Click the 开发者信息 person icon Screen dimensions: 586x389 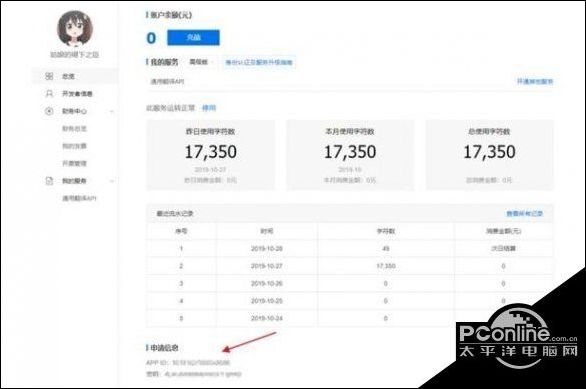pos(49,93)
